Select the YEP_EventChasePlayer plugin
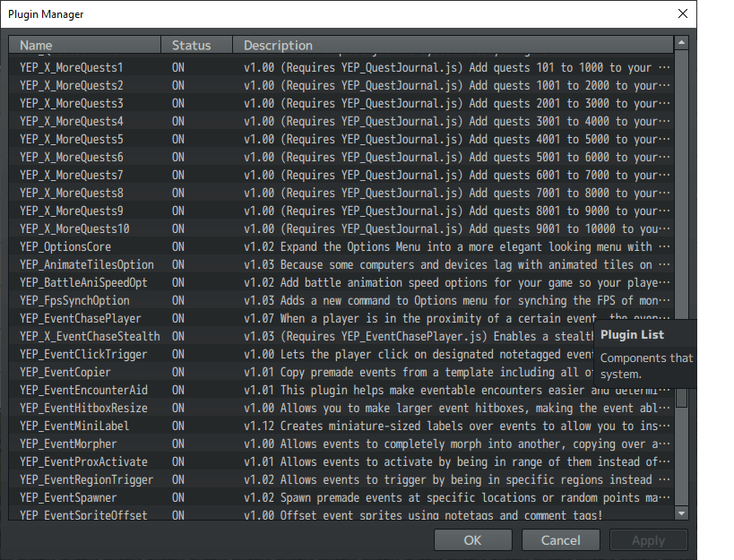Viewport: 734px width, 560px height. pyautogui.click(x=341, y=318)
